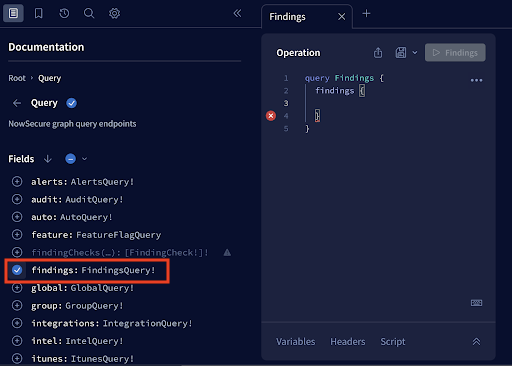The image size is (512, 366).
Task: Collapse the documentation sidebar with double chevron
Action: pos(237,13)
